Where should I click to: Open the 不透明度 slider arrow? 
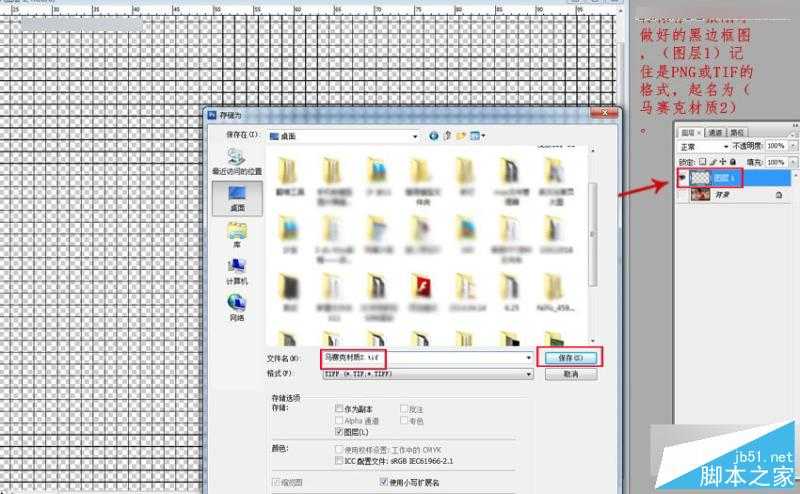click(793, 146)
